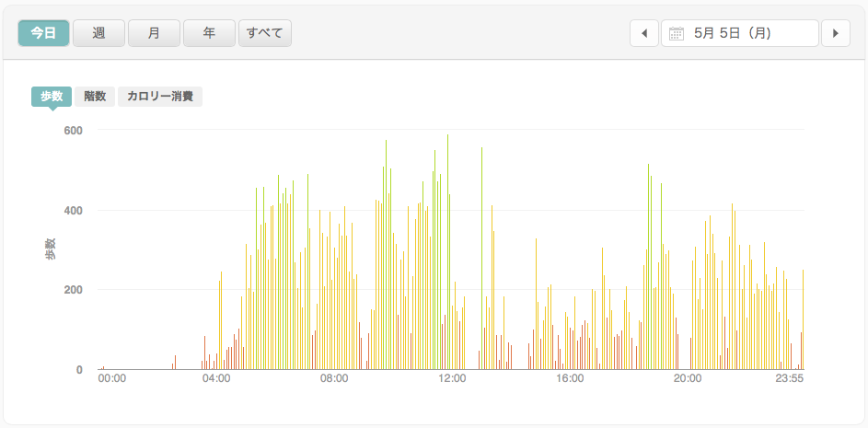
Task: Switch to the 週 (week) view
Action: tap(98, 33)
